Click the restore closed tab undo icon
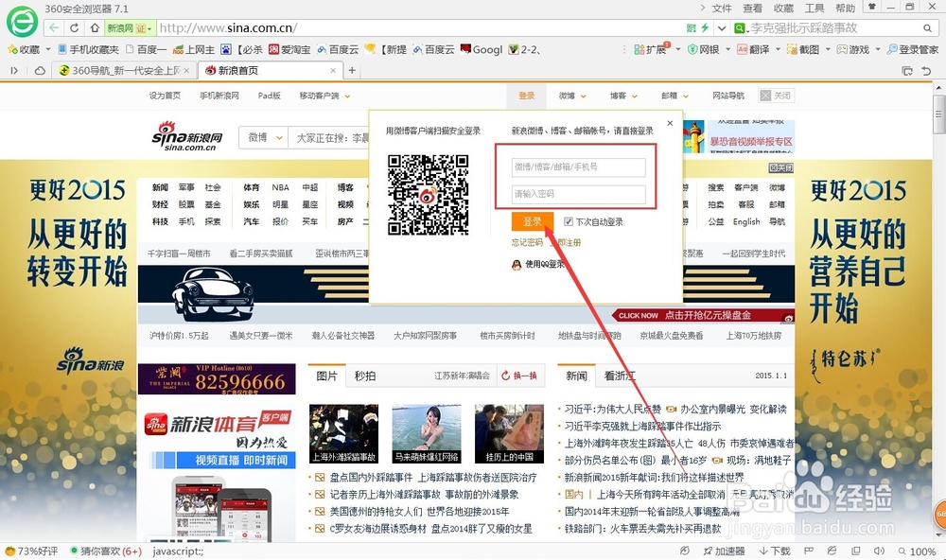 click(927, 71)
